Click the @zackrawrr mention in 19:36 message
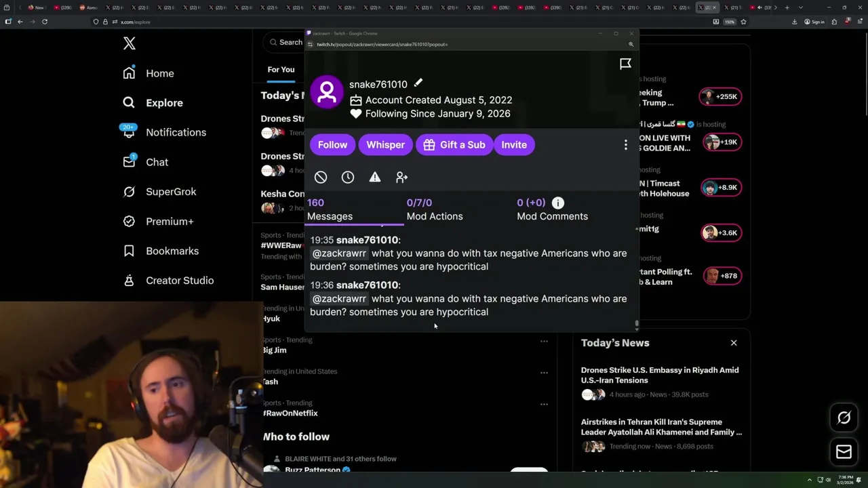Viewport: 868px width, 488px height. (339, 299)
